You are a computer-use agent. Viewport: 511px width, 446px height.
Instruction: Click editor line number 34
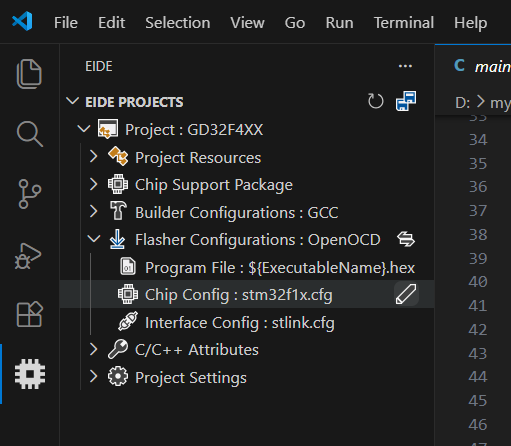click(x=478, y=140)
